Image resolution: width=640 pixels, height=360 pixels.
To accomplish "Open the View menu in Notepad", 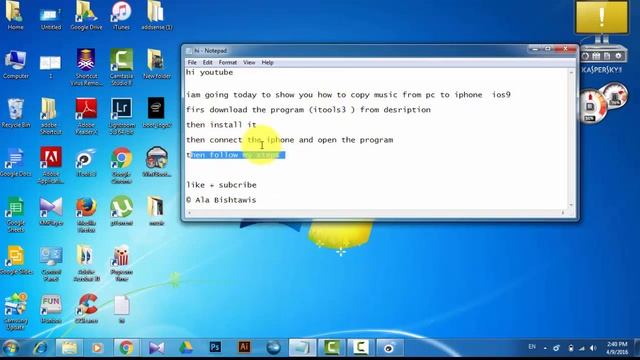I will coord(249,62).
